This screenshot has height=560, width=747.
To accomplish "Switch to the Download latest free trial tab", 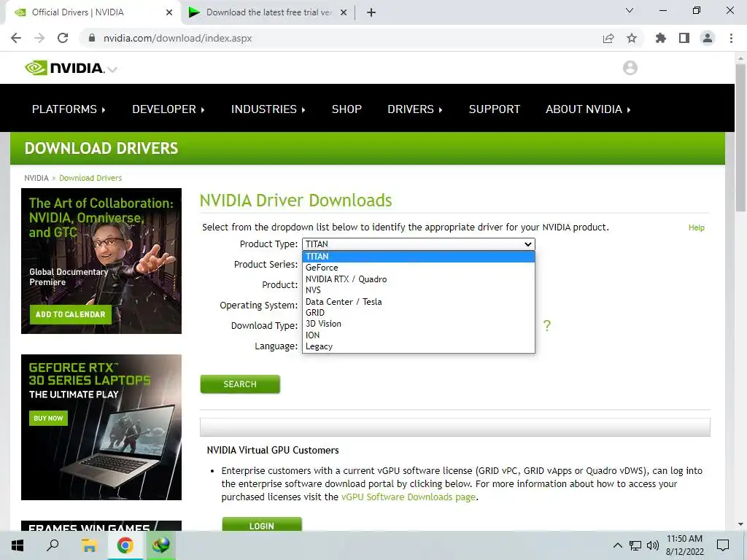I will pyautogui.click(x=268, y=12).
